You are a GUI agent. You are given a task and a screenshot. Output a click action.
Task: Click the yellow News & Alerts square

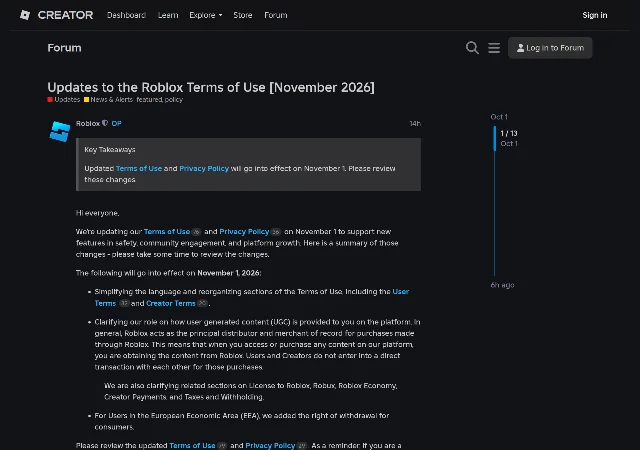click(x=87, y=99)
